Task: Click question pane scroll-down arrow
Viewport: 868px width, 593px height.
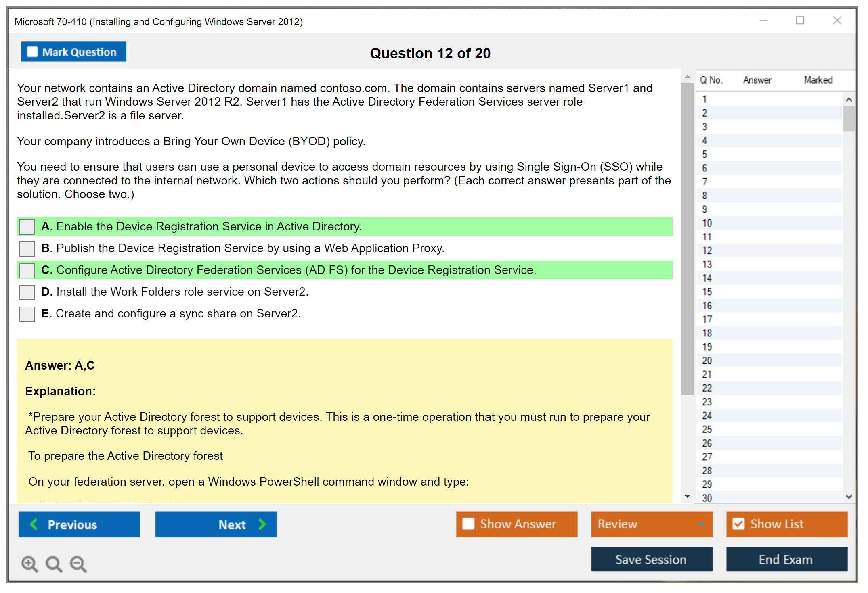Action: tap(687, 496)
